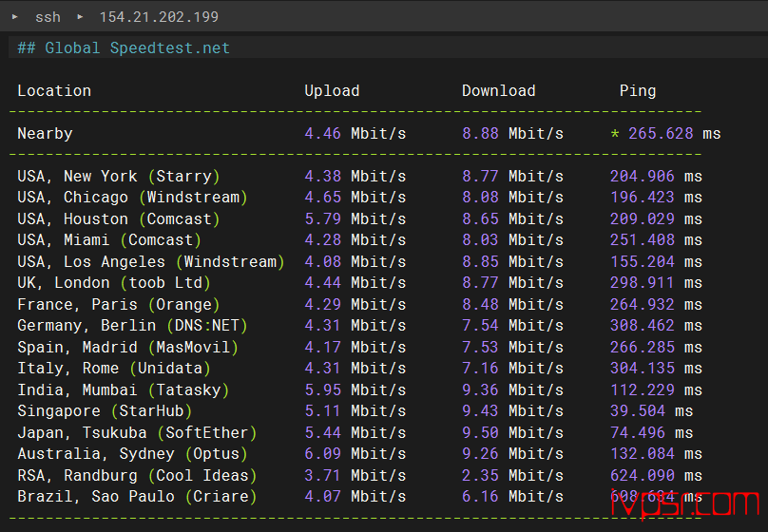Click the UK, London (toob Ltd) line
The width and height of the screenshot is (768, 532).
pyautogui.click(x=114, y=283)
